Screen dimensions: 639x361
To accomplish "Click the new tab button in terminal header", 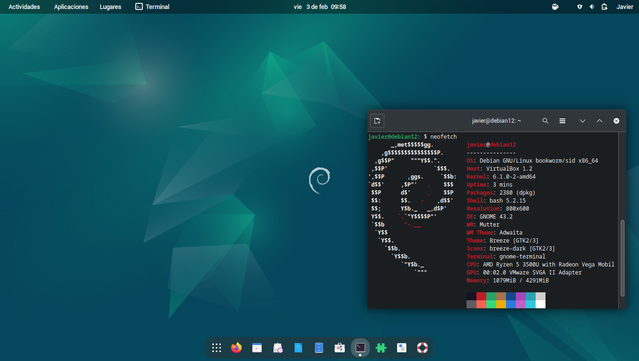I will [x=377, y=121].
